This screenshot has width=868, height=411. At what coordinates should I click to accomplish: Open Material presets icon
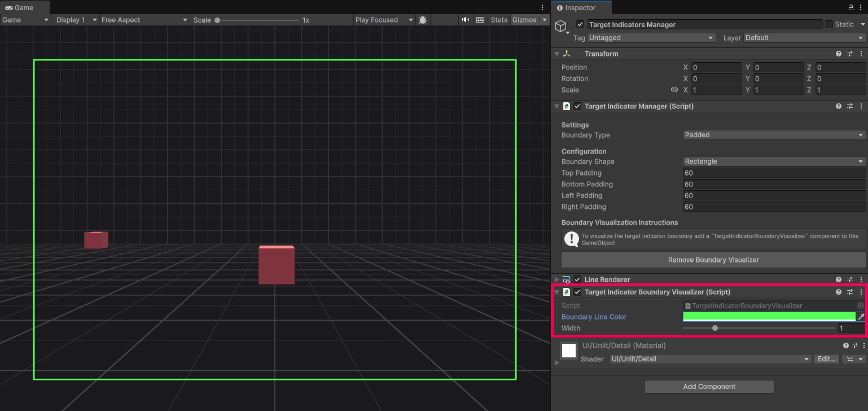point(855,346)
